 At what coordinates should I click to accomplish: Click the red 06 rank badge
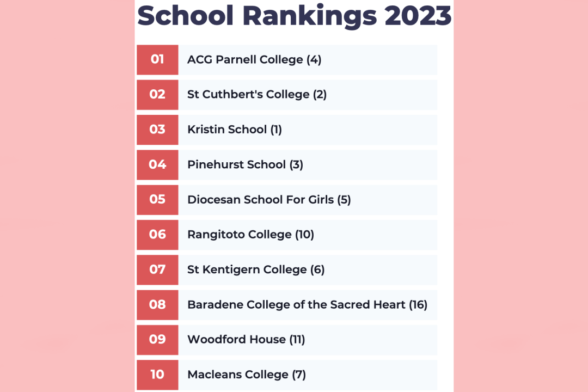pyautogui.click(x=157, y=234)
